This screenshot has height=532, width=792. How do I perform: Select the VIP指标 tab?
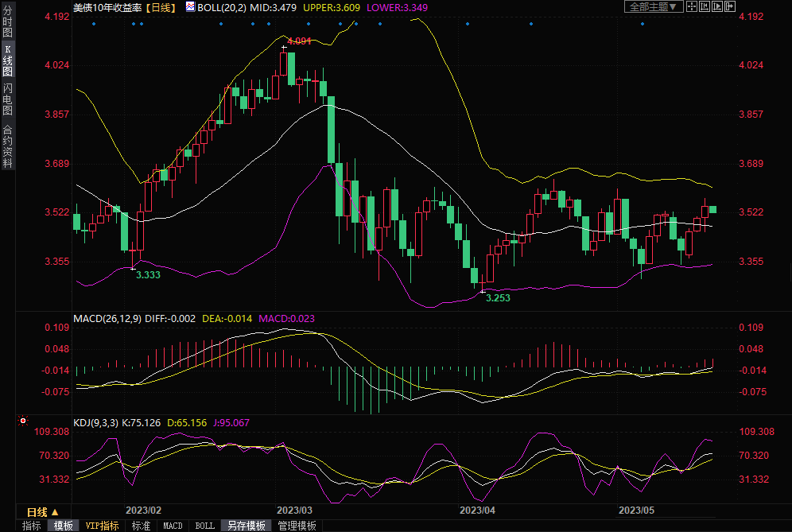pos(102,526)
